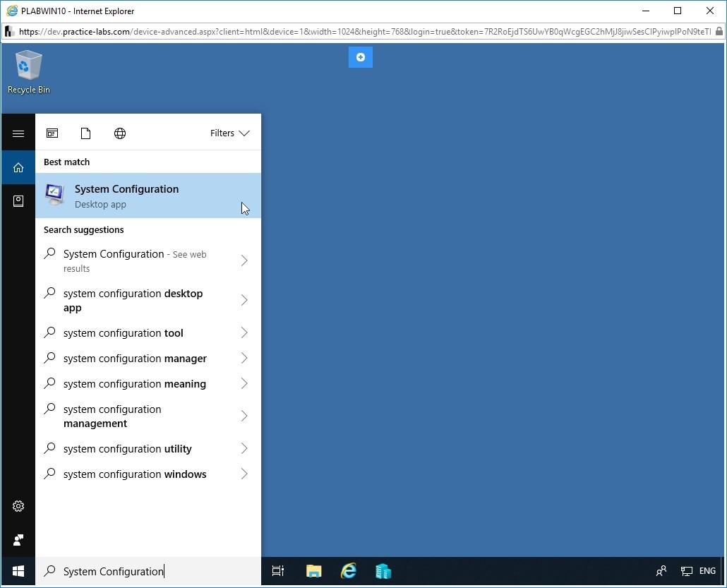The image size is (727, 588).
Task: Expand arrow beside 'system configuration management'
Action: point(244,416)
